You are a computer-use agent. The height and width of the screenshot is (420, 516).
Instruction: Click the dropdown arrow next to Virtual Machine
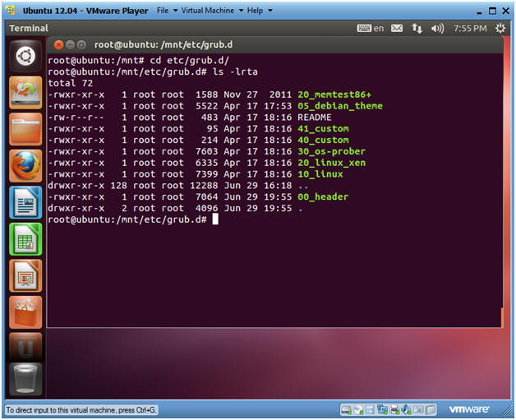[x=241, y=11]
